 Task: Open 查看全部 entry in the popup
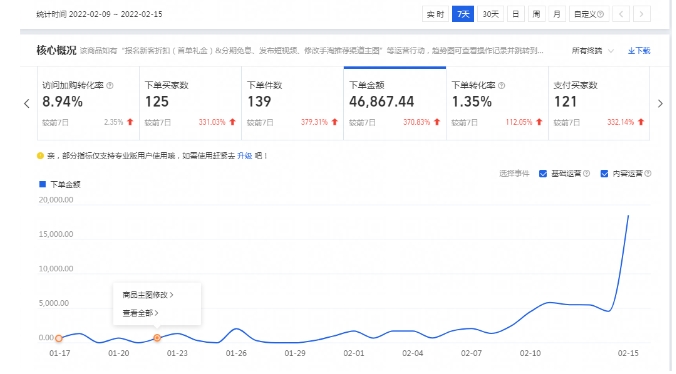tap(140, 313)
